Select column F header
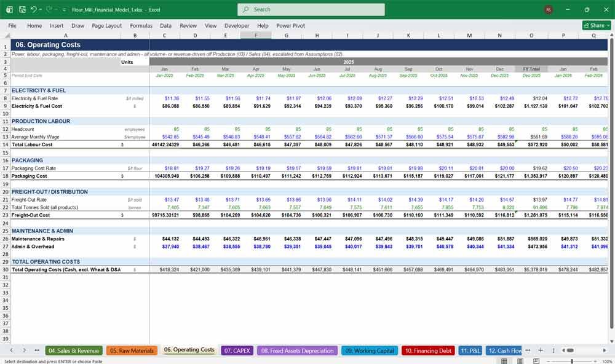 [x=256, y=35]
